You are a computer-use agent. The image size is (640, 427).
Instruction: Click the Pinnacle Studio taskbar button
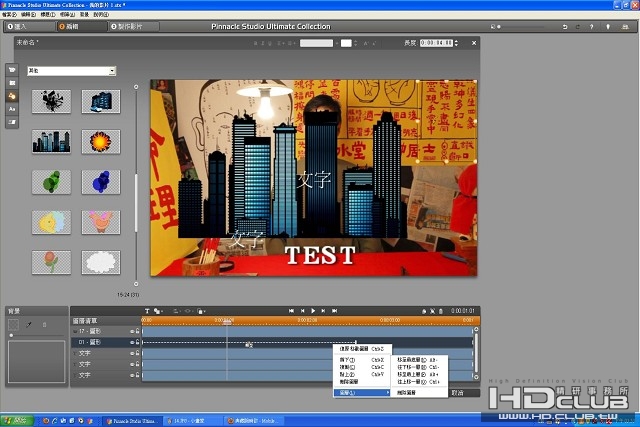click(132, 421)
